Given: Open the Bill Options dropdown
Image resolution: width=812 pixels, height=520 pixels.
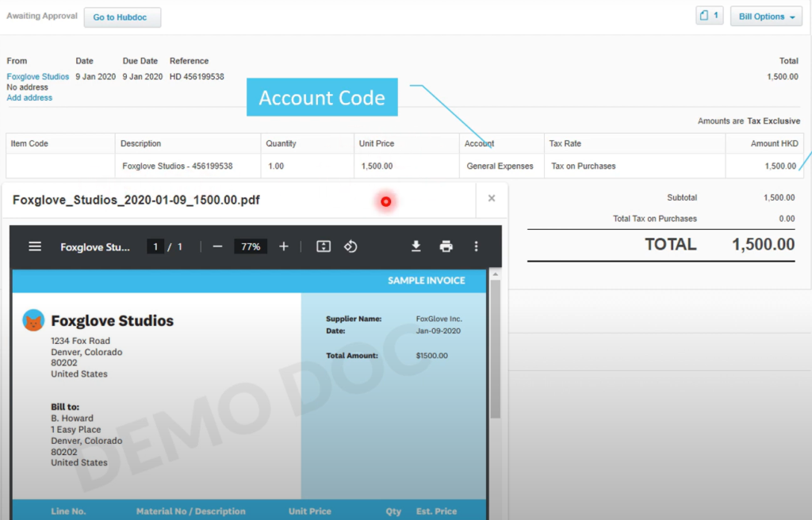Looking at the screenshot, I should 765,15.
